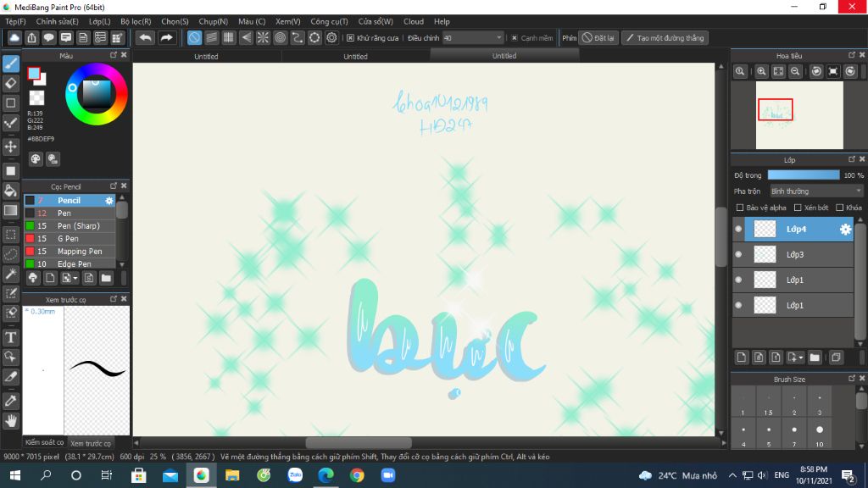Screen dimensions: 868x488
Task: Switch to Kiểm soát cọ tab
Action: (44, 442)
